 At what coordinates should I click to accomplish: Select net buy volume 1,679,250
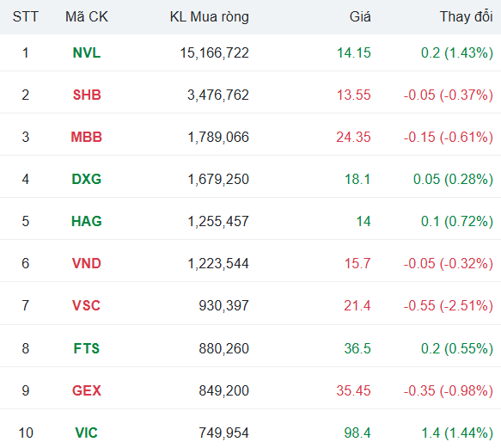click(218, 180)
